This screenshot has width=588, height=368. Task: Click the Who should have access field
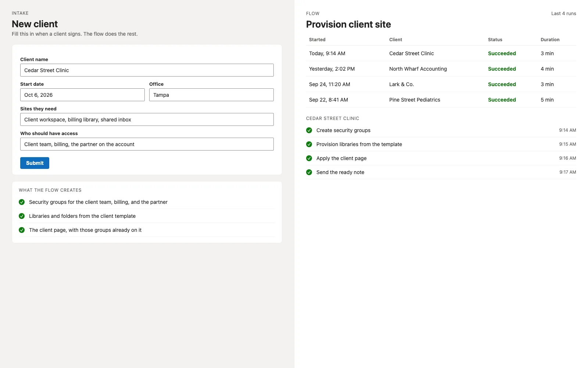pyautogui.click(x=147, y=144)
